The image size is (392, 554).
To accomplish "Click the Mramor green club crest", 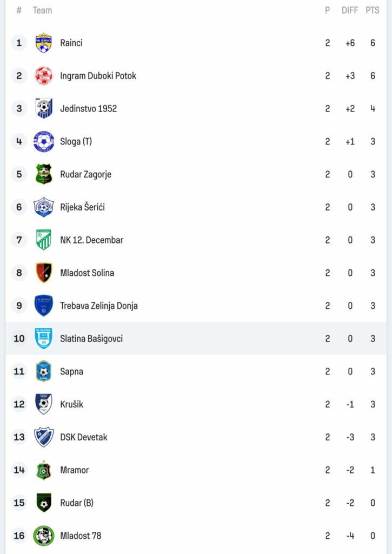I will [44, 470].
